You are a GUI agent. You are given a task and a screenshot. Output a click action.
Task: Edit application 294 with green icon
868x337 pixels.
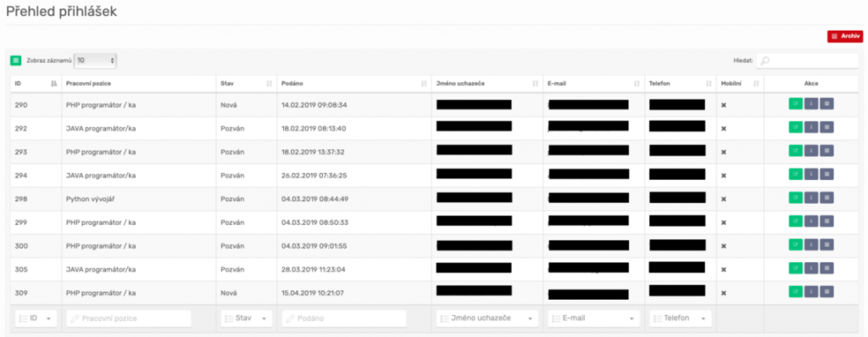[795, 174]
